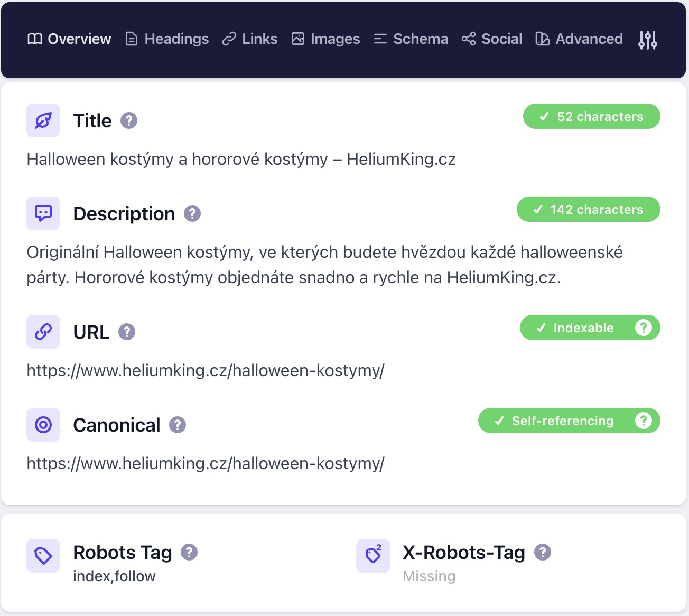689x616 pixels.
Task: Click the Canonical URL value
Action: pyautogui.click(x=206, y=463)
